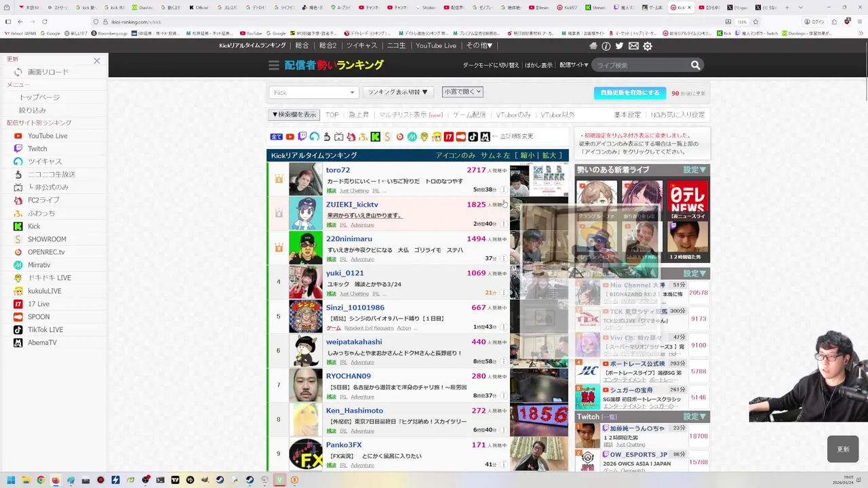Toggle ぼかし表示 blur display

click(x=538, y=65)
